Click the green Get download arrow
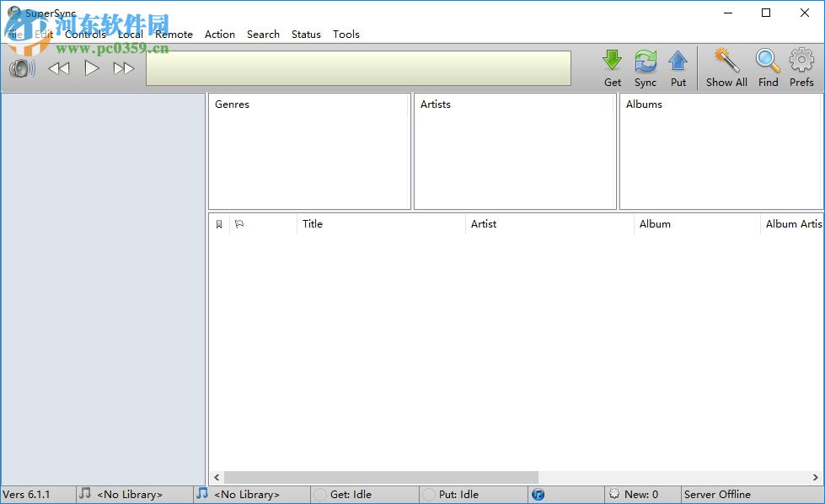Image resolution: width=825 pixels, height=504 pixels. (x=612, y=61)
